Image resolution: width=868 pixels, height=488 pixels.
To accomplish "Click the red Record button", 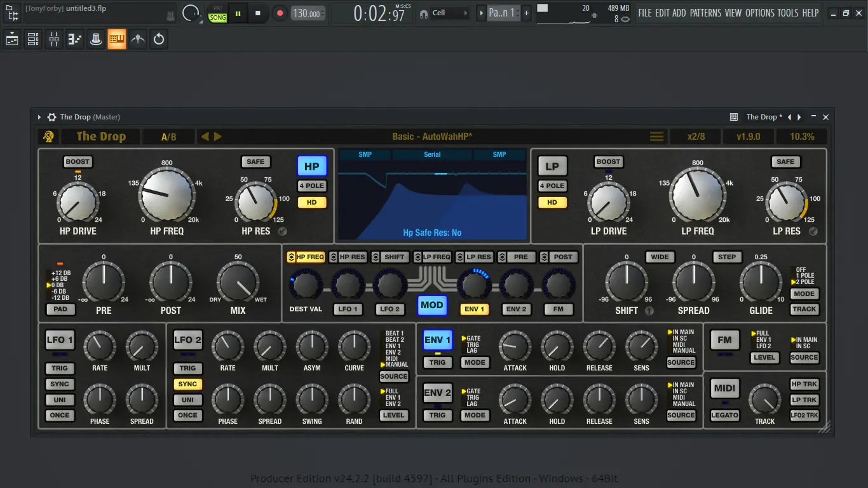I will pos(280,13).
